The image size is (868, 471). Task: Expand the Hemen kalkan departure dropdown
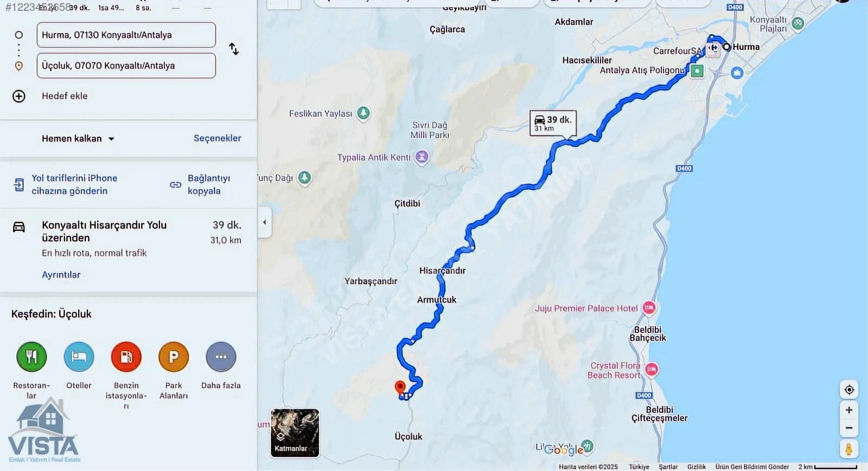pos(78,139)
